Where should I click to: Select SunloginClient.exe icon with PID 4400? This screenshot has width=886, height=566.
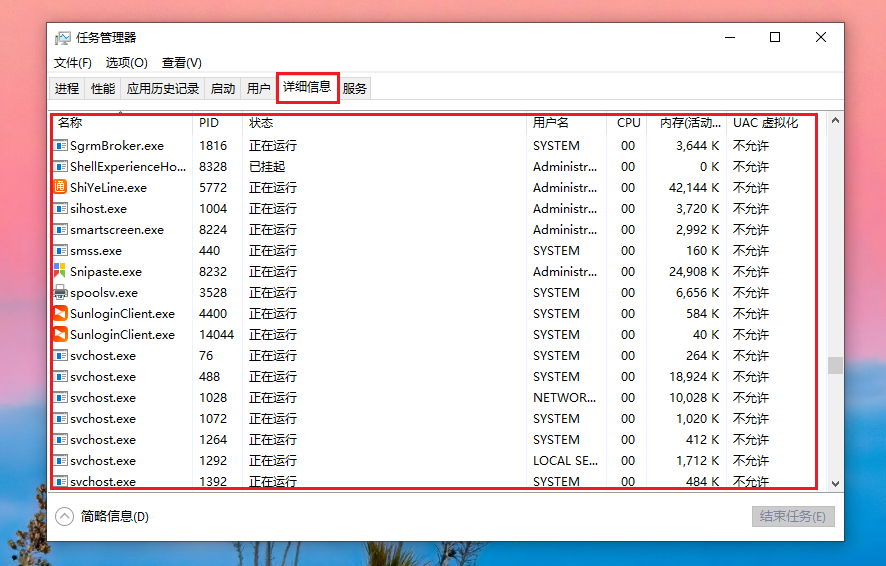point(60,313)
